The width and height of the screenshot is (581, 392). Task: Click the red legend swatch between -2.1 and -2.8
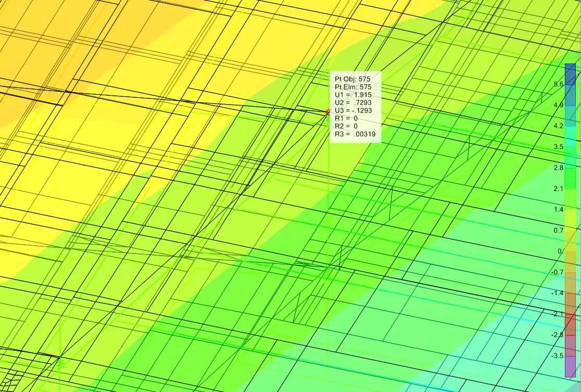pos(570,325)
